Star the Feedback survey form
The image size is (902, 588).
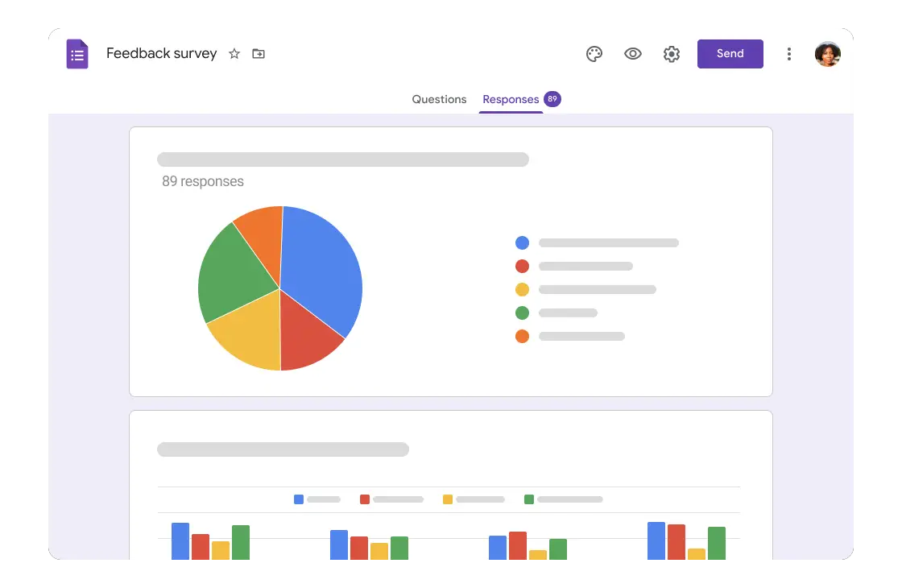234,54
